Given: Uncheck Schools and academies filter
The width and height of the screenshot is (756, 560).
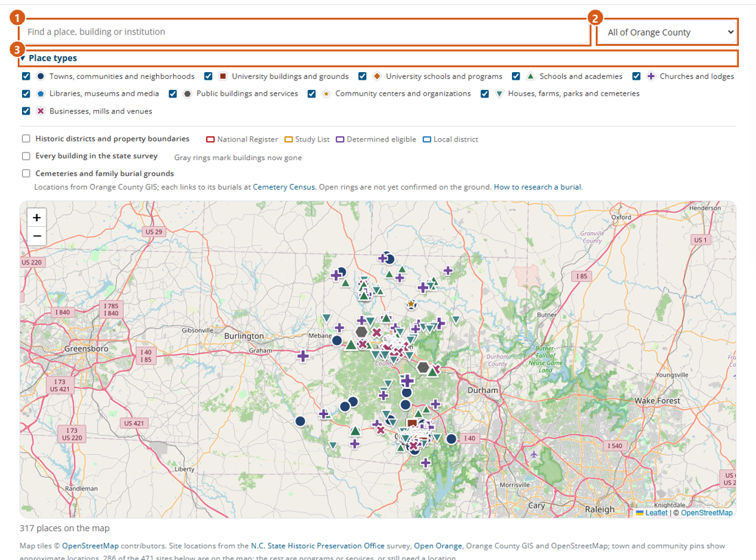Looking at the screenshot, I should (x=516, y=76).
